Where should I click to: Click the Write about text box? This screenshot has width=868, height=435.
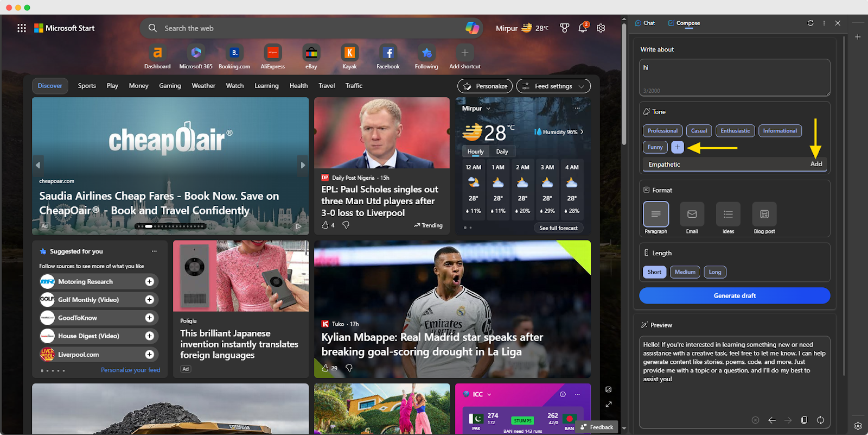[735, 78]
